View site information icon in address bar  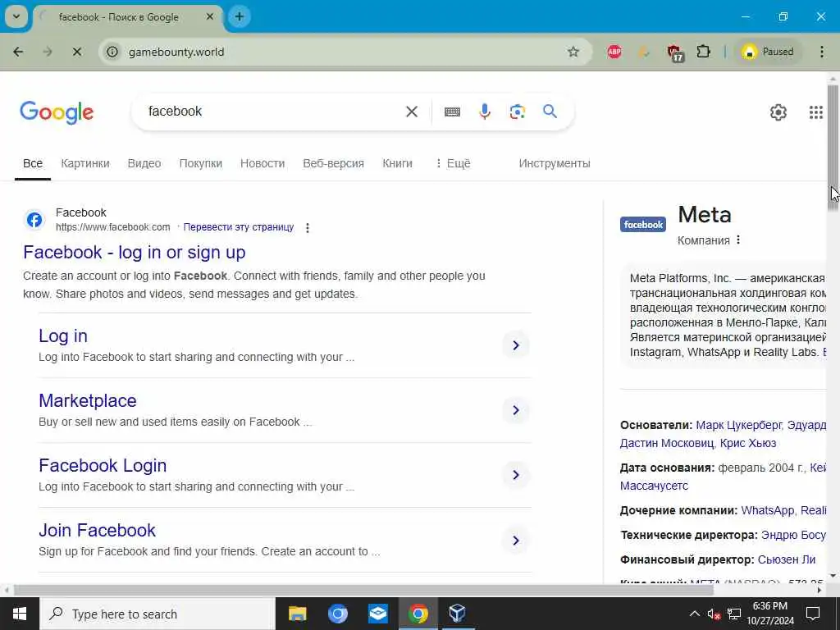(x=112, y=52)
